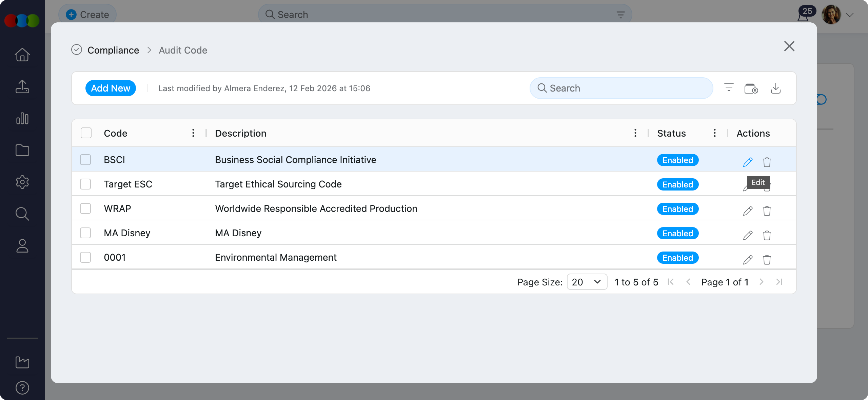Select Audit Code in the breadcrumb
The width and height of the screenshot is (868, 400).
[x=183, y=50]
